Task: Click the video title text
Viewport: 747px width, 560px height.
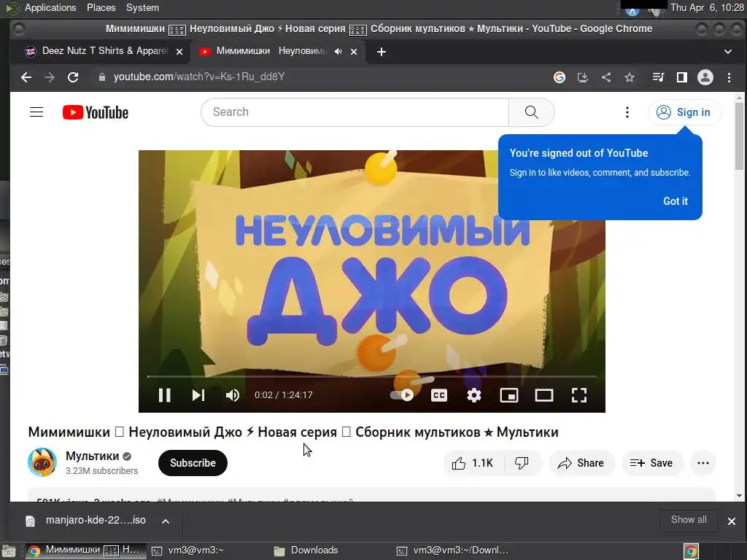Action: [x=293, y=432]
